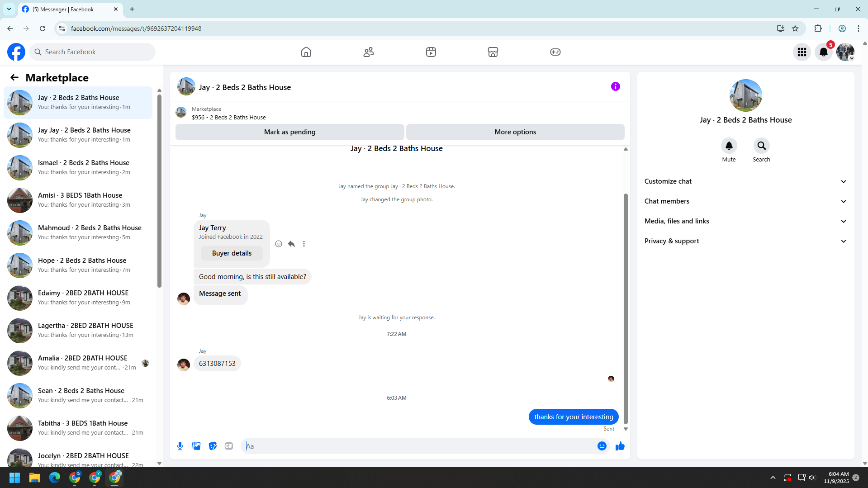This screenshot has width=868, height=488.
Task: Open the Facebook menu grid icon
Action: point(802,52)
